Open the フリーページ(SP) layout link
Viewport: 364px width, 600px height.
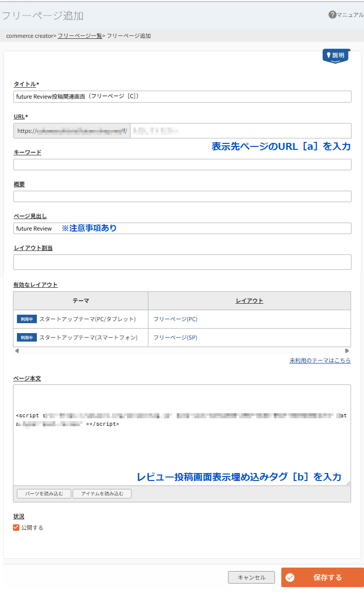tap(175, 338)
